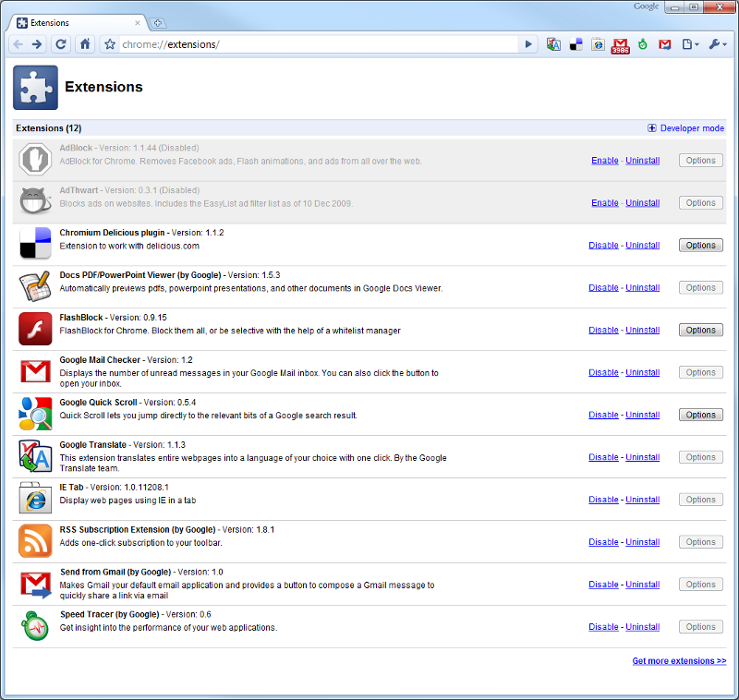Open Options for AdThwart
The image size is (739, 700).
point(701,203)
